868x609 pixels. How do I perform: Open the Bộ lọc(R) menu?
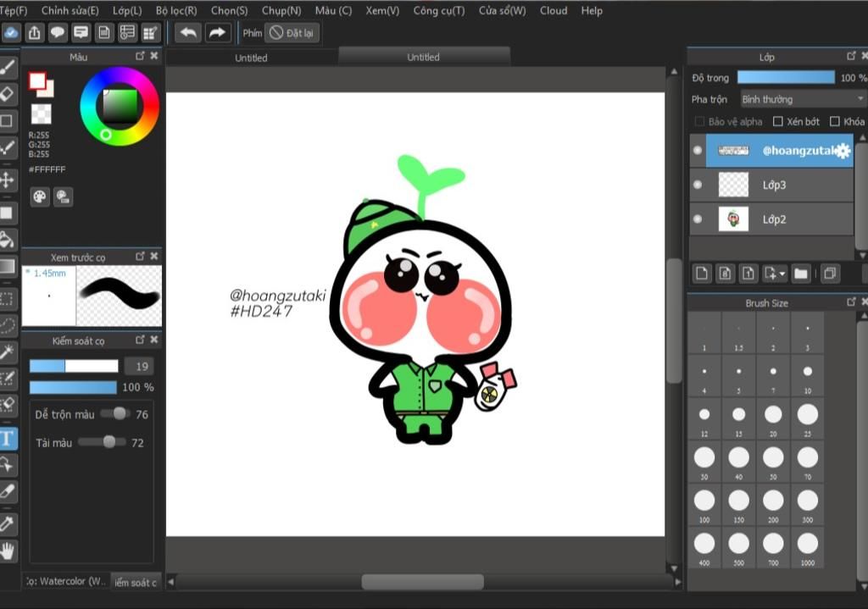coord(176,10)
